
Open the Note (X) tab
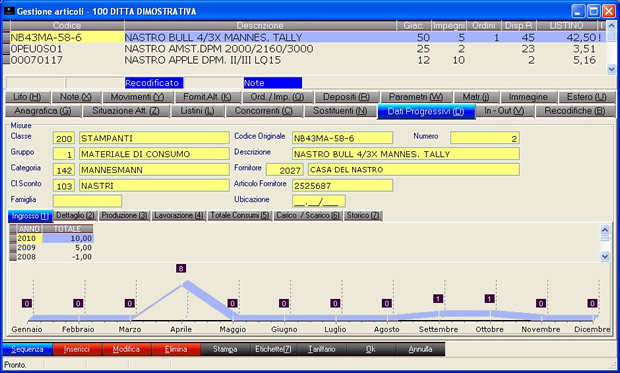(76, 97)
